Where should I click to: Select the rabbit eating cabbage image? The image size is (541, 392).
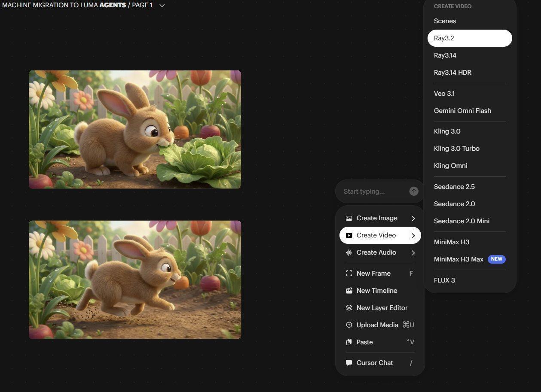pos(135,130)
